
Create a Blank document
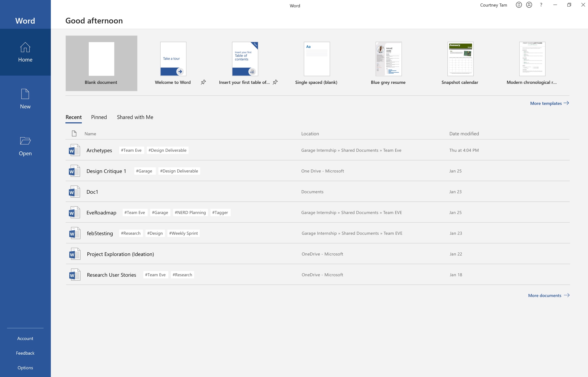(101, 63)
